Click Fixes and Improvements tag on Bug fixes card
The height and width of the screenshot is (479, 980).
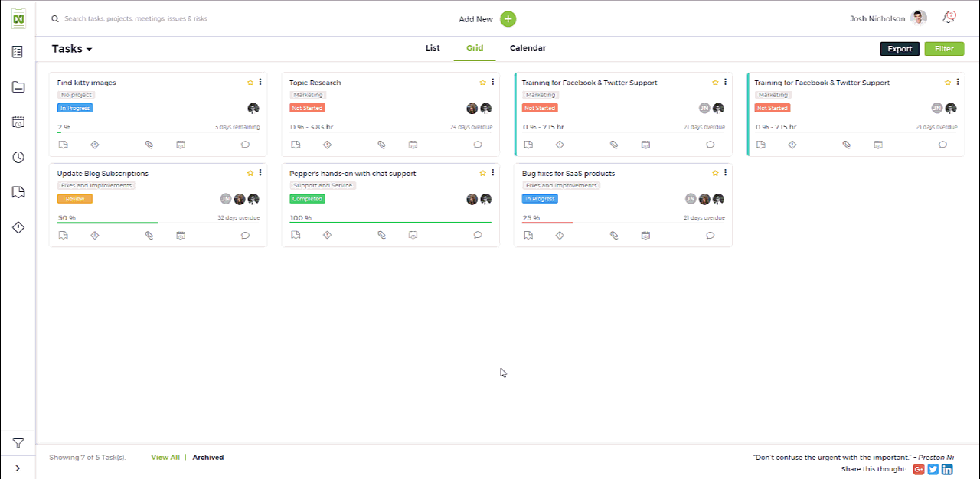561,186
